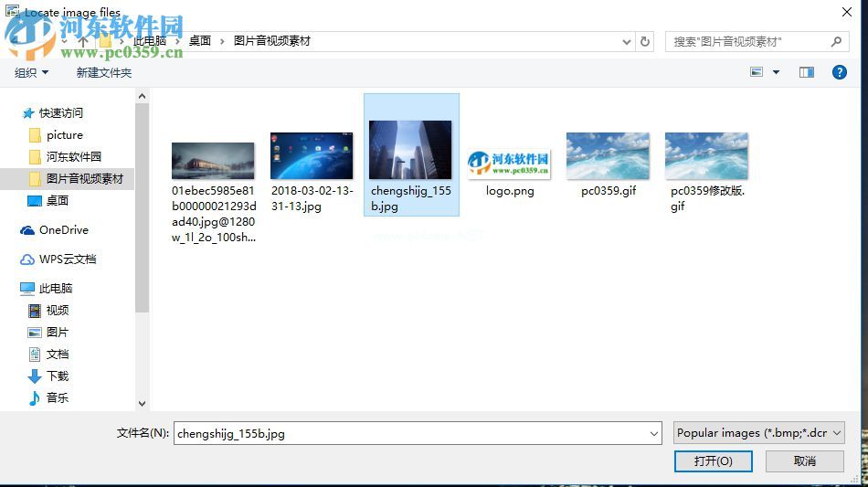
Task: Change view mode with view icon
Action: 757,72
